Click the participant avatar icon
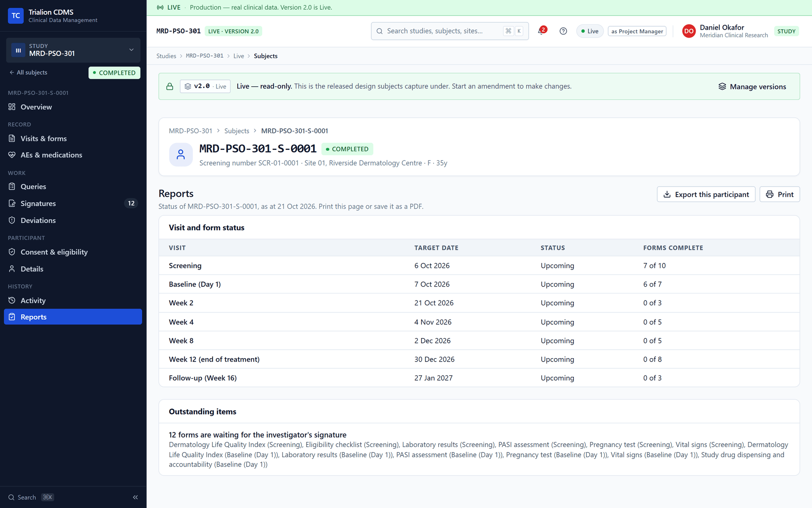This screenshot has height=508, width=812. click(181, 155)
